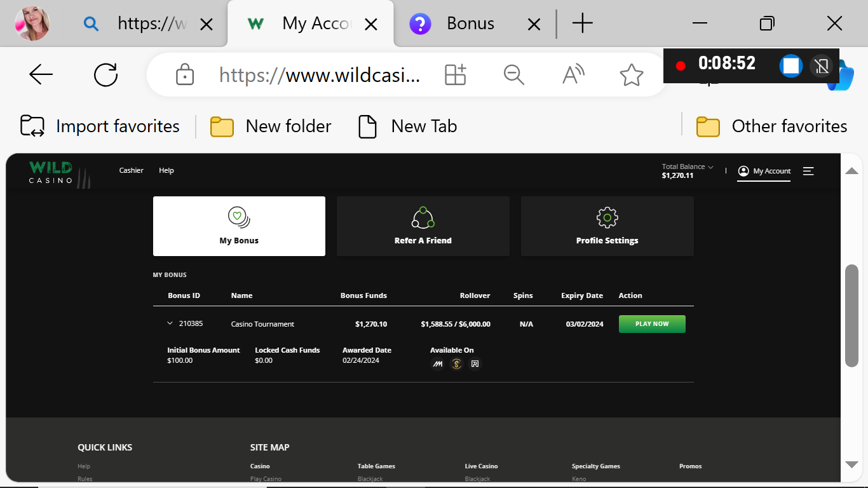Open the read aloud icon
The image size is (868, 488).
click(573, 75)
